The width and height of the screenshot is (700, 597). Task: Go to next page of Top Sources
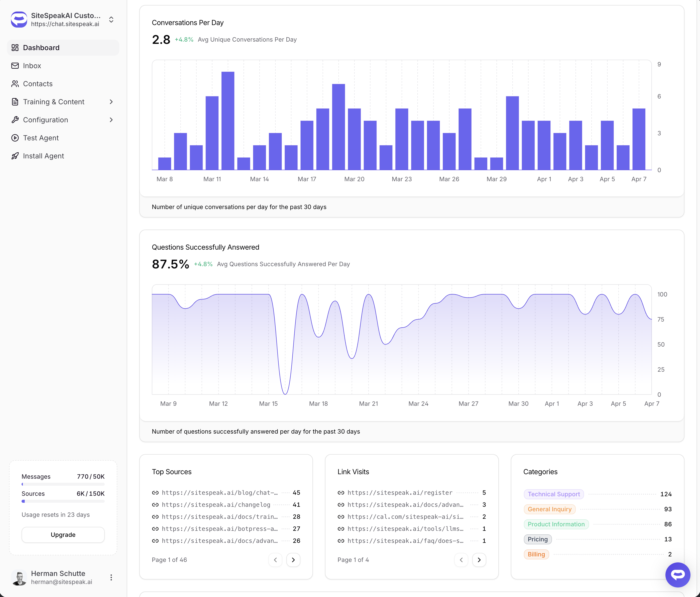tap(293, 560)
